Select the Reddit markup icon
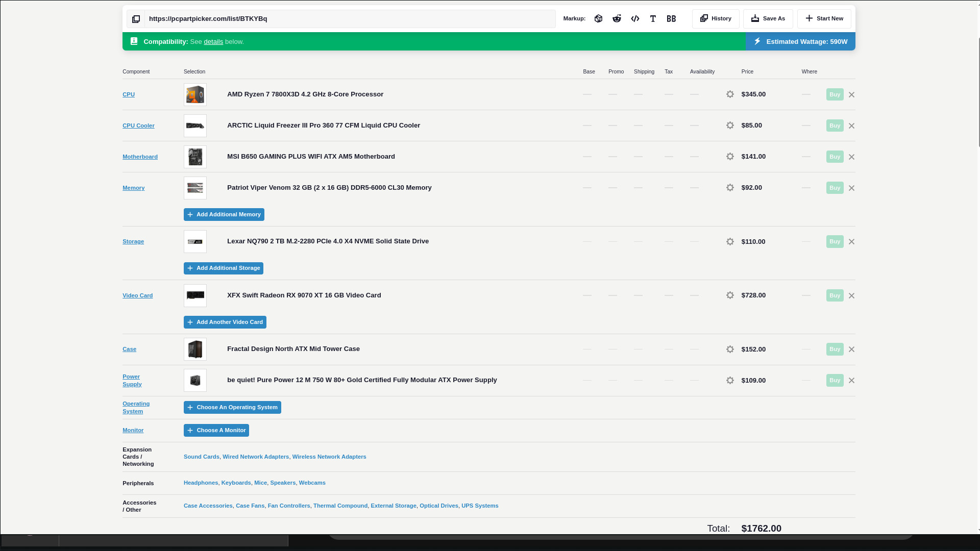The width and height of the screenshot is (980, 551). (x=617, y=19)
